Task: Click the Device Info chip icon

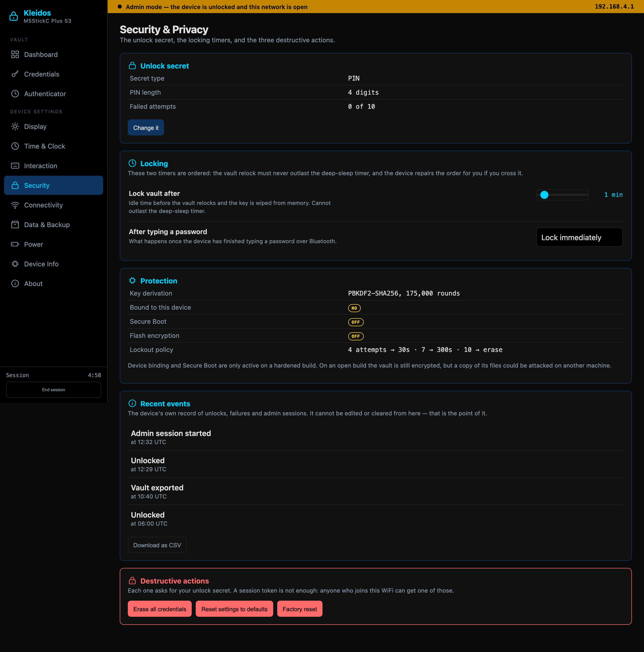Action: click(x=15, y=264)
